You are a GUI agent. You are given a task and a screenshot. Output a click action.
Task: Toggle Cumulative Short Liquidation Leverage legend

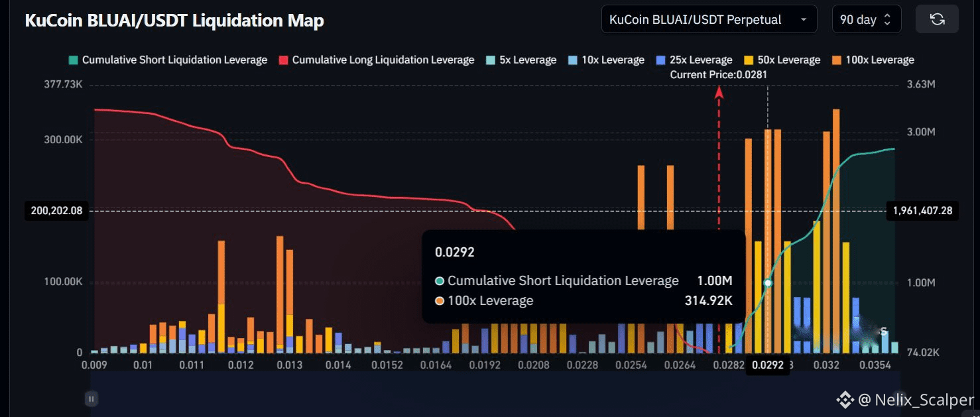point(168,60)
